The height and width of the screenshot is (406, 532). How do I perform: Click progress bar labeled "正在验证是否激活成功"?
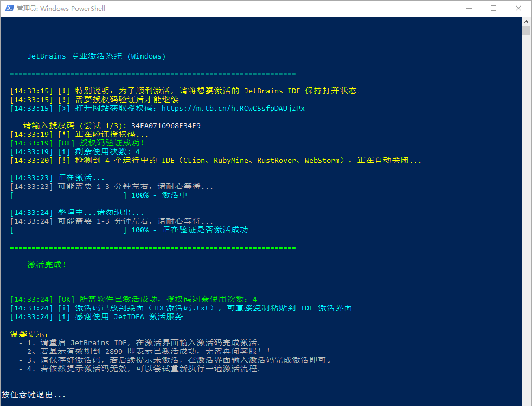coord(129,230)
